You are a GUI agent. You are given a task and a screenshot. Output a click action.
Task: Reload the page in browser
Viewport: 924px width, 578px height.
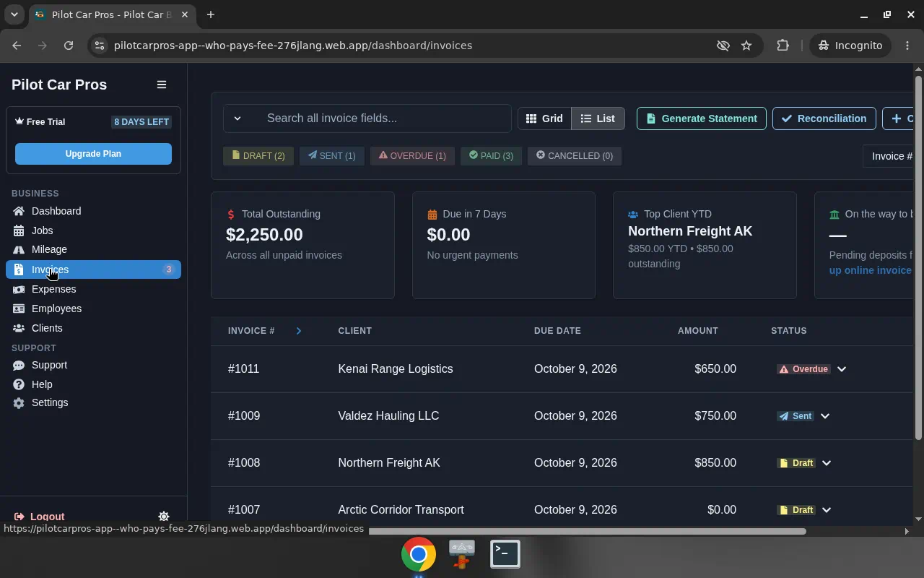click(x=69, y=46)
